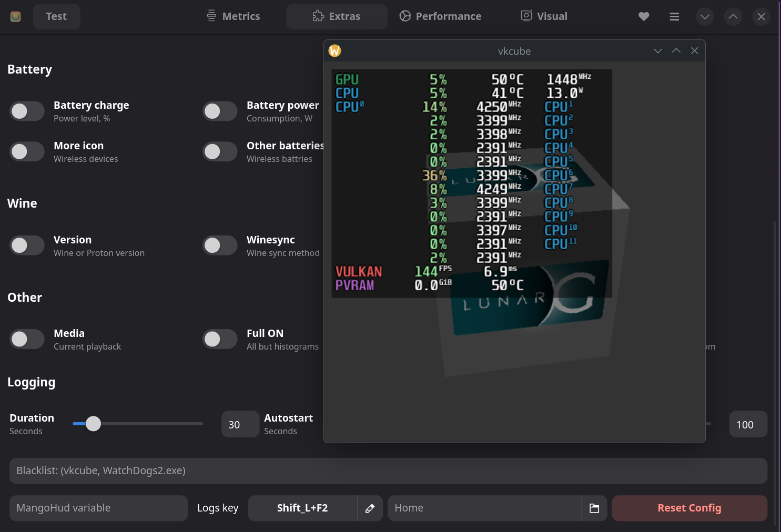
Task: Click the heart favorite icon in titlebar
Action: click(644, 16)
